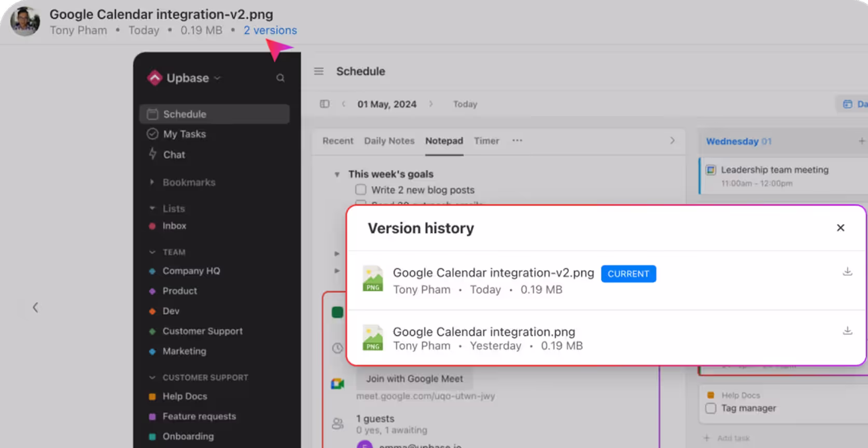Go to previous image with left arrow
The height and width of the screenshot is (448, 868).
pos(35,307)
